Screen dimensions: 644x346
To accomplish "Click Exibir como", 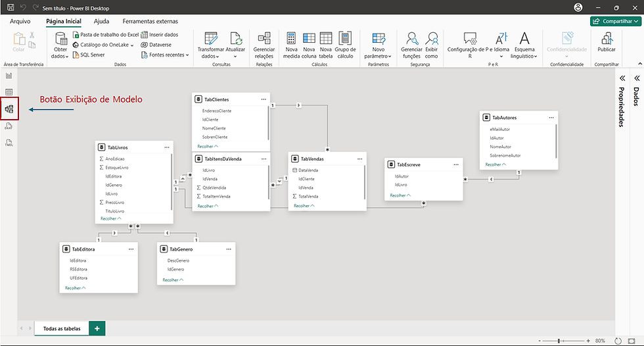I will tap(431, 45).
